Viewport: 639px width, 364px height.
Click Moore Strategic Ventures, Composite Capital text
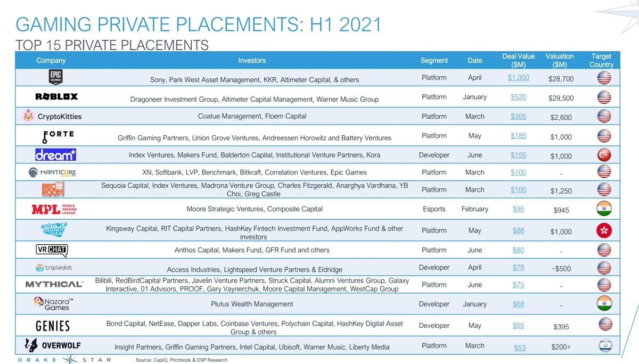255,209
